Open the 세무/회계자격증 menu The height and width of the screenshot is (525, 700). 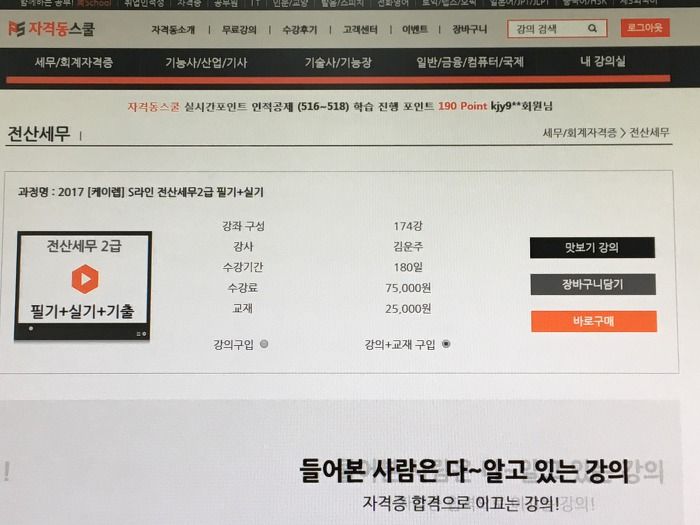(74, 62)
